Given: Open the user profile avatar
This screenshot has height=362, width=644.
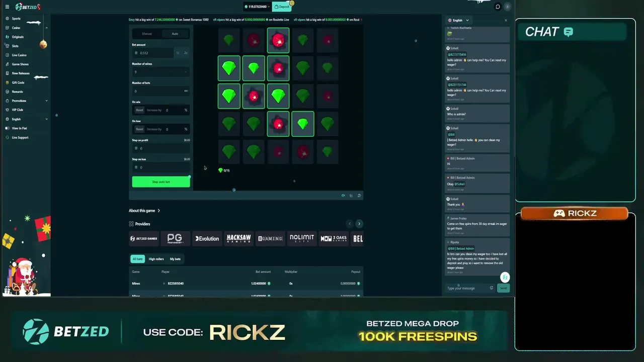Looking at the screenshot, I should coord(508,7).
